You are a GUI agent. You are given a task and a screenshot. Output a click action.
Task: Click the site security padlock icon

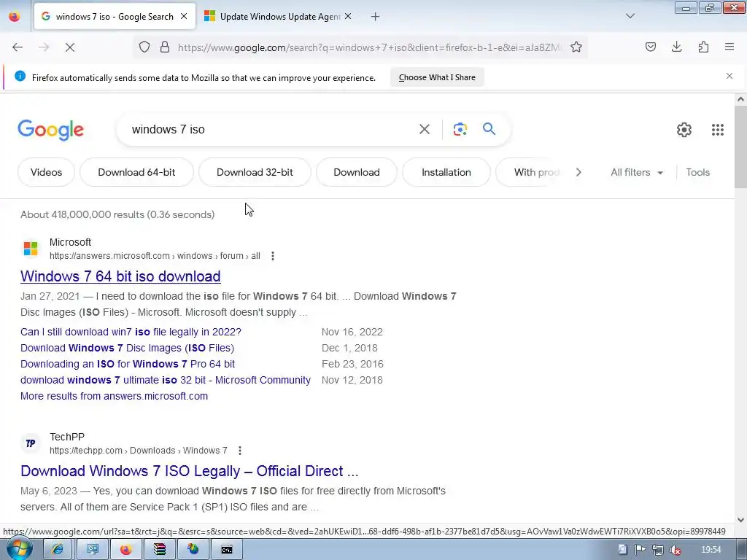(165, 47)
